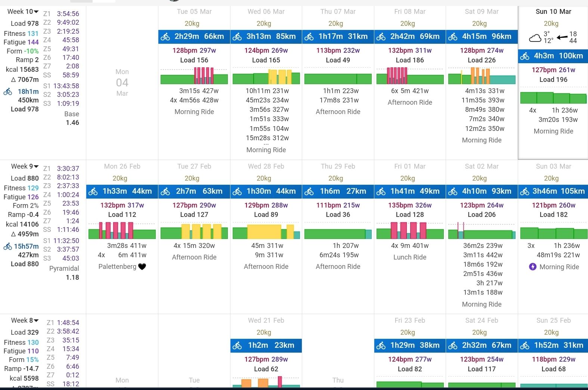Screen dimensions: 588x390
Task: Click Week 9 summary bike icon
Action: (8, 246)
